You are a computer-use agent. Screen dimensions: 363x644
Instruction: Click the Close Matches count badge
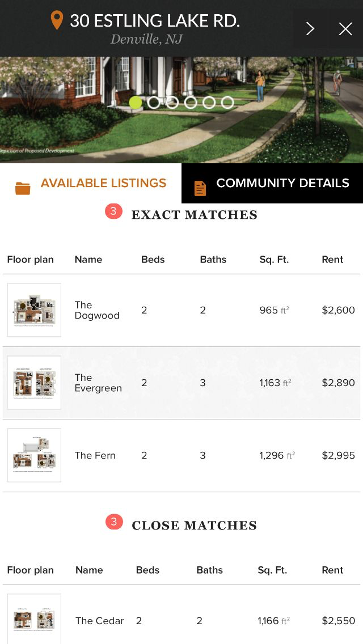(113, 522)
